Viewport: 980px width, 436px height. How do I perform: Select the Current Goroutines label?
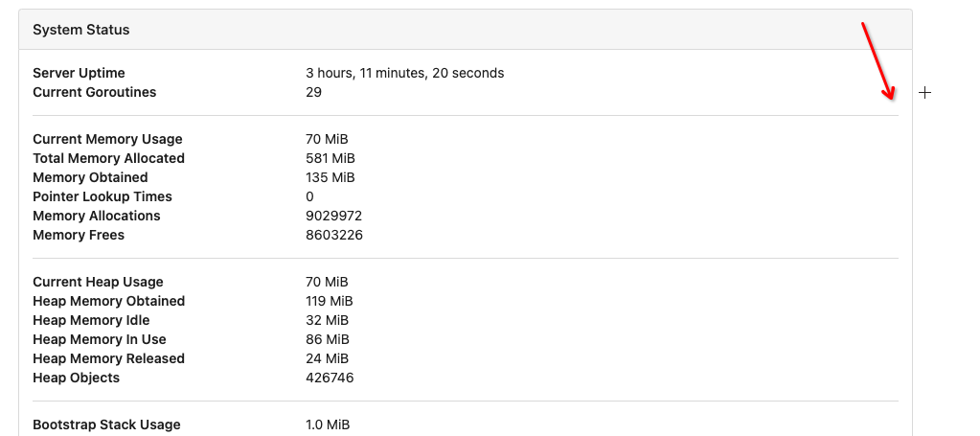95,92
